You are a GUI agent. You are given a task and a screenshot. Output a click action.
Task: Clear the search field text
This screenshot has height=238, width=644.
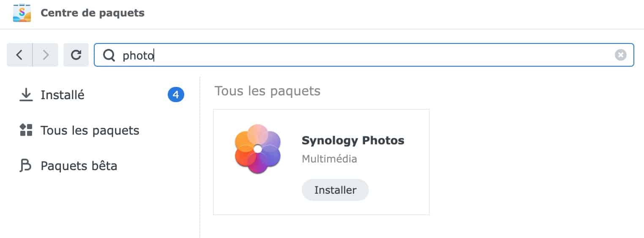[x=620, y=55]
